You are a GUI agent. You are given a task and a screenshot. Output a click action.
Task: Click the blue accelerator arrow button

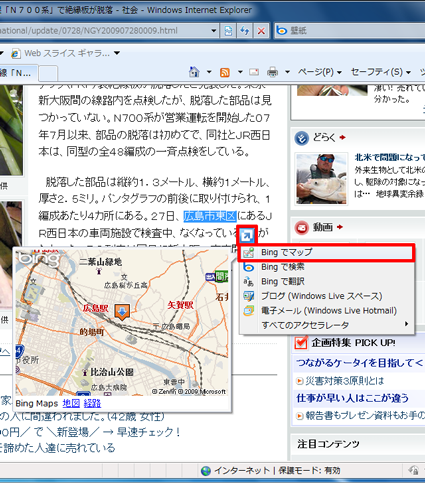pyautogui.click(x=247, y=235)
